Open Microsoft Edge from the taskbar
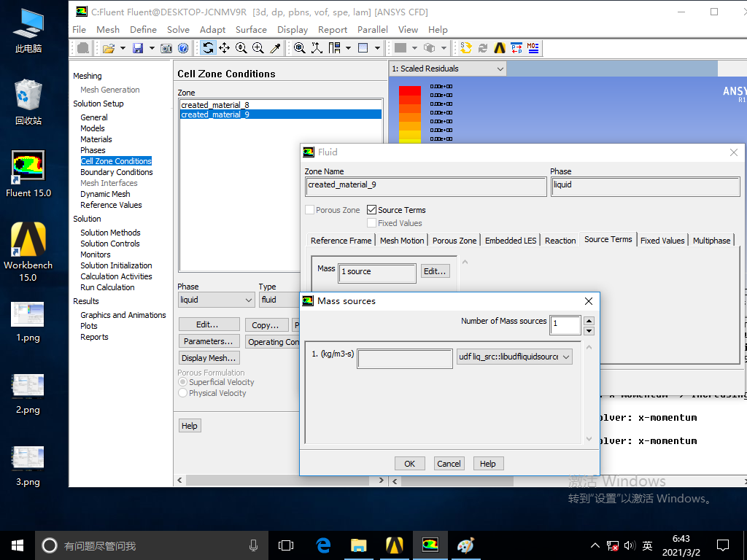This screenshot has width=747, height=560. (323, 545)
